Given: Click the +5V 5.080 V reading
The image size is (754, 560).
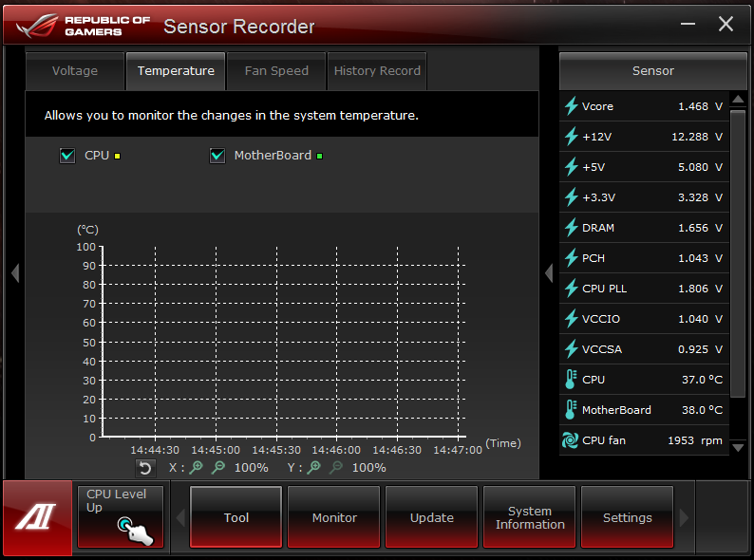Looking at the screenshot, I should [700, 167].
